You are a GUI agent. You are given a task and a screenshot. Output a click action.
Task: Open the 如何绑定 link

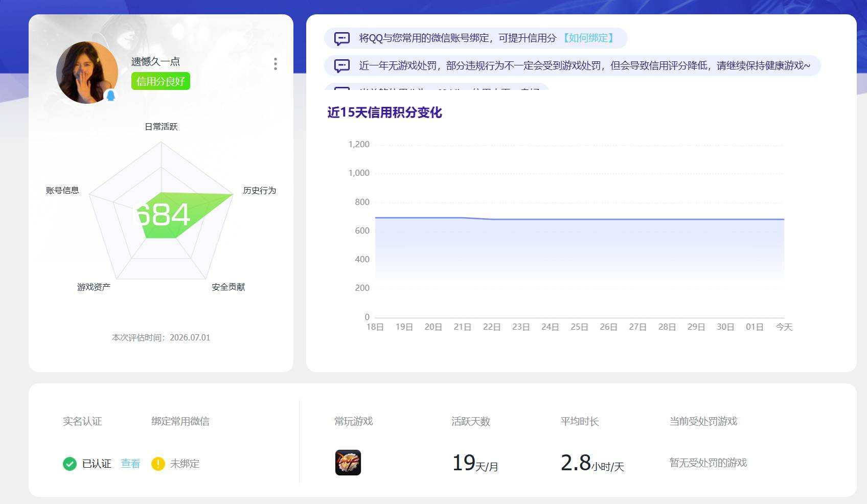click(x=588, y=38)
